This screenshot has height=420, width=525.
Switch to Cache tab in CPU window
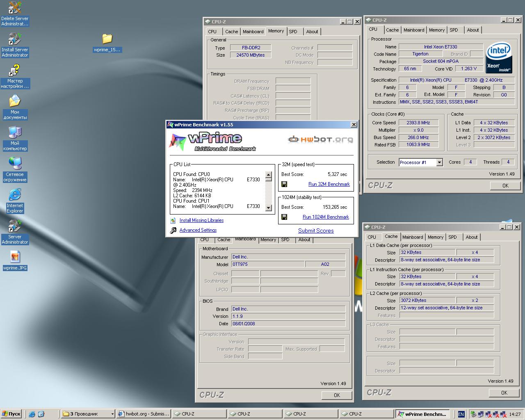point(392,30)
